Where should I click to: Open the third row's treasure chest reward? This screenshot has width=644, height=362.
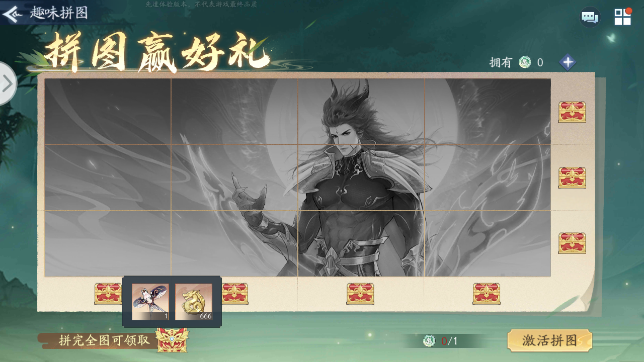pos(572,243)
